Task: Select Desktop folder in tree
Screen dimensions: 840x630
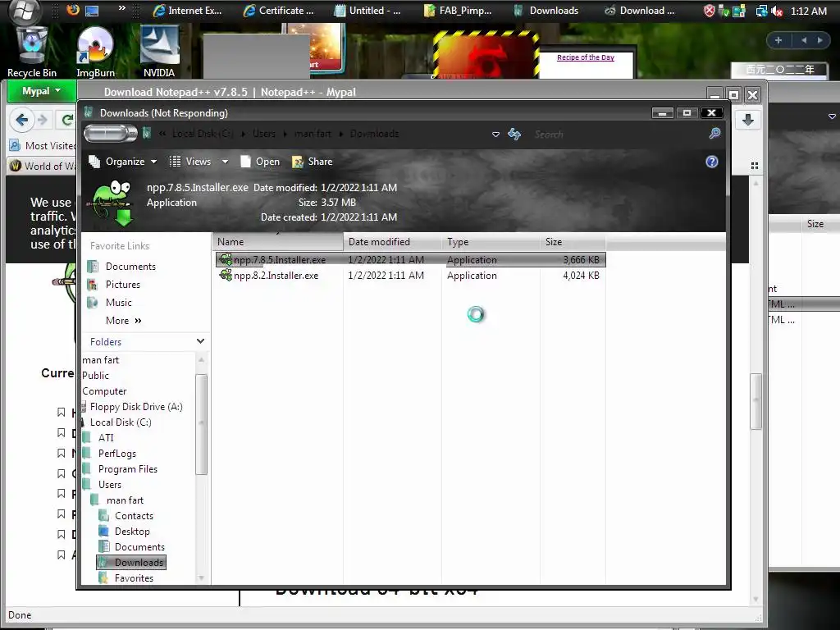Action: [x=125, y=532]
